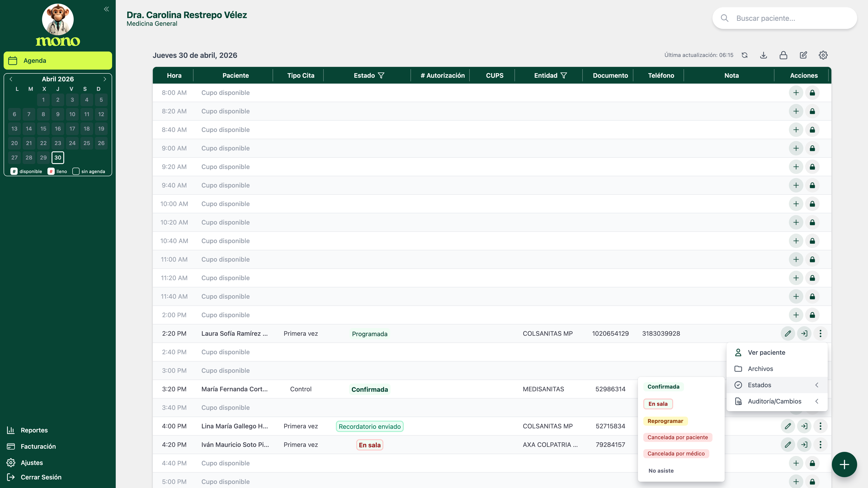Collapse the sidebar with double chevron icon

106,9
